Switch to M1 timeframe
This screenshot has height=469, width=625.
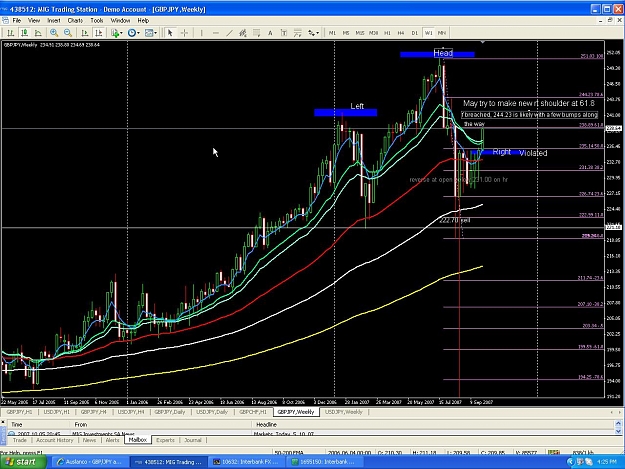point(332,33)
